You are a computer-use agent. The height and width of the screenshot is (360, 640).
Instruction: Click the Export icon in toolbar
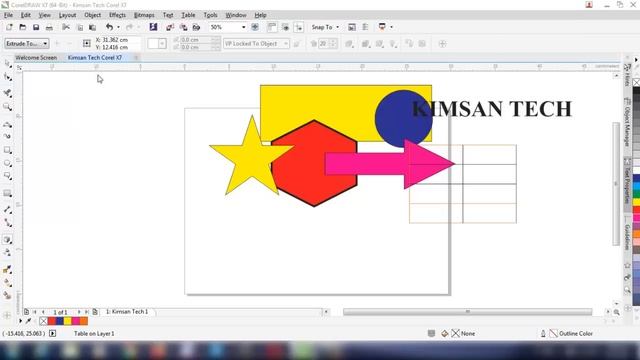click(183, 27)
